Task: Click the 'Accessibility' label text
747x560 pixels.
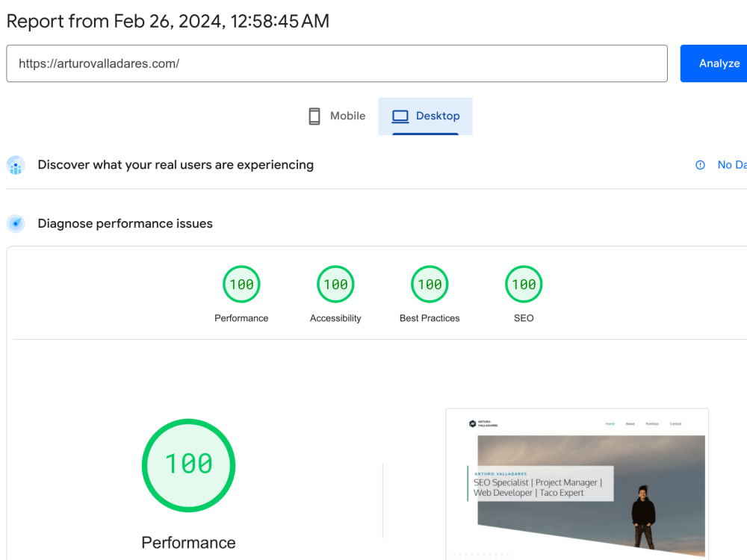Action: point(335,318)
